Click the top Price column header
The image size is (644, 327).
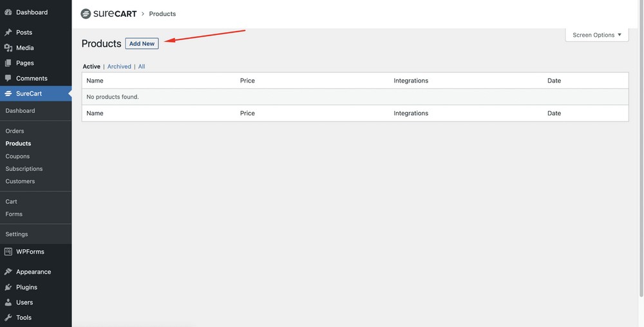click(247, 81)
